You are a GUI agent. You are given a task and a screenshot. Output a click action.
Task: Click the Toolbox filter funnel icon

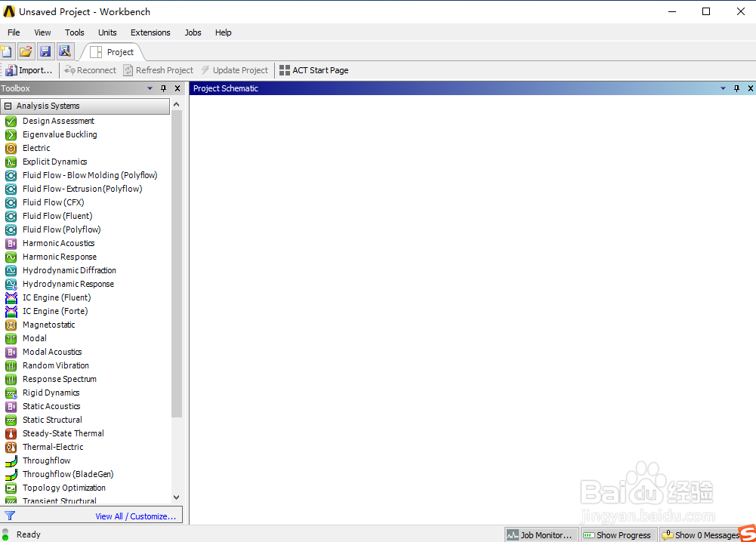[x=10, y=516]
